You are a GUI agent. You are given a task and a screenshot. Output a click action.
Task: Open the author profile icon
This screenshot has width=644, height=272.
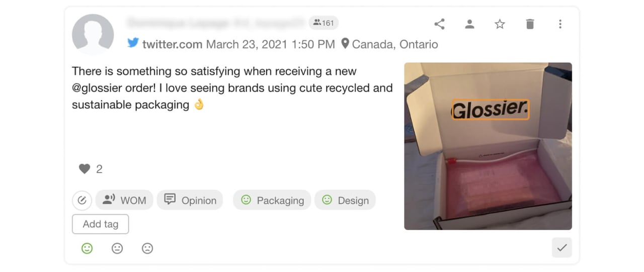[469, 24]
